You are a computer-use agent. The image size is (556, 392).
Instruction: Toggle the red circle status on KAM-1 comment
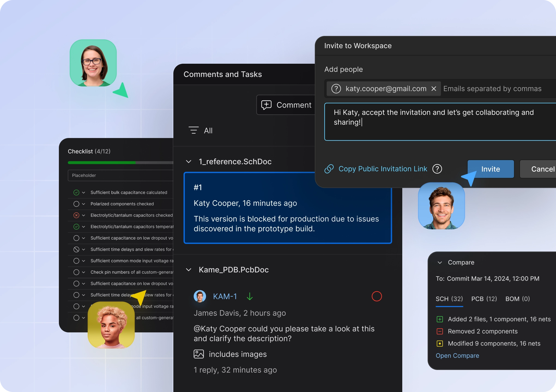pos(377,296)
